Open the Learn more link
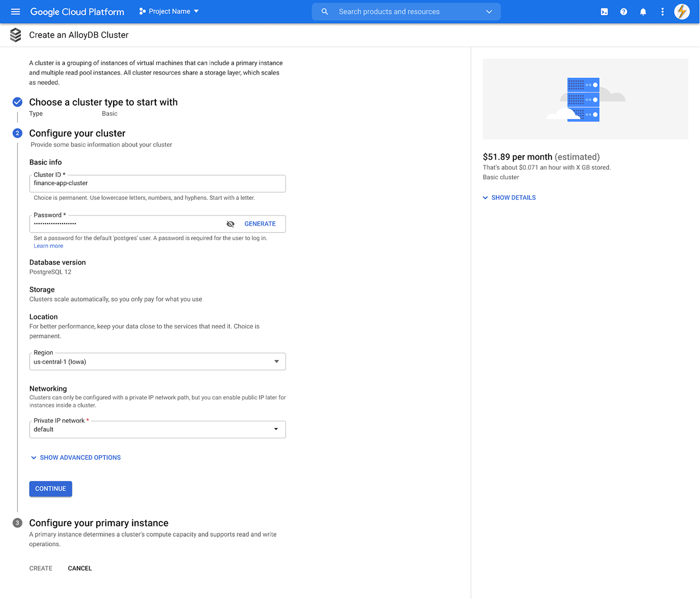Image resolution: width=700 pixels, height=599 pixels. click(48, 246)
